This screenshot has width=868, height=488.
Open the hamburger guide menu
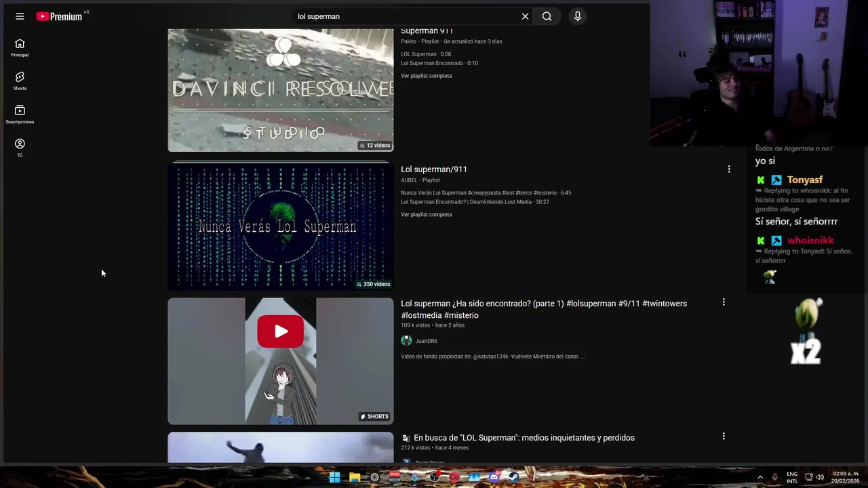tap(20, 16)
